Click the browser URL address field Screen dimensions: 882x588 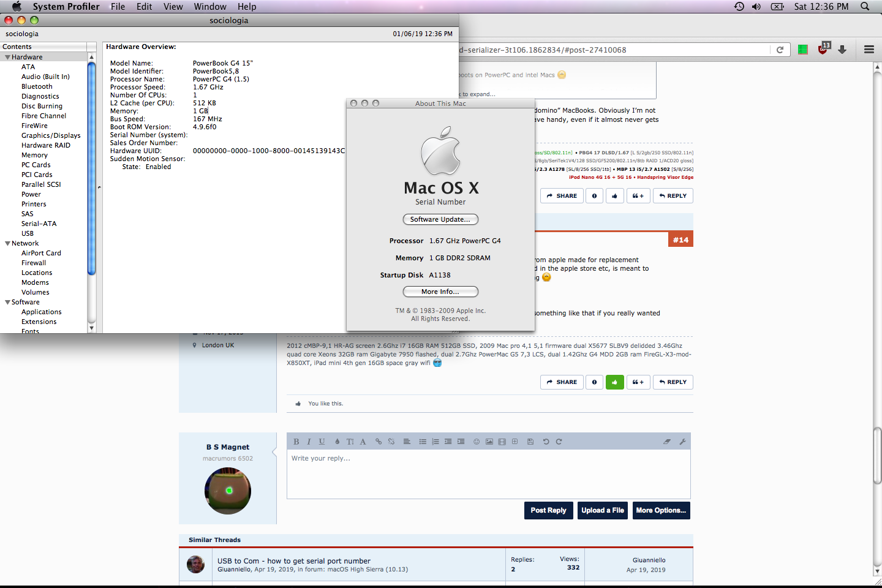614,50
